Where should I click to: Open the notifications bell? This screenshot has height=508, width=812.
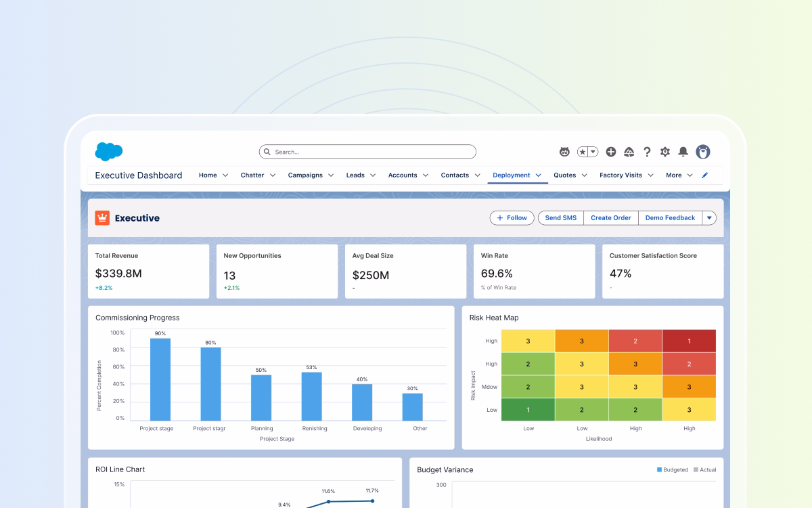pos(683,152)
